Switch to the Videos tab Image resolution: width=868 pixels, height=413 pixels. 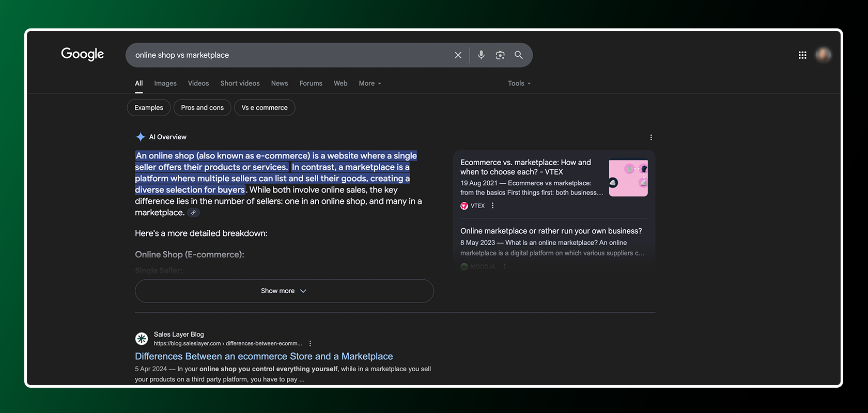[198, 83]
